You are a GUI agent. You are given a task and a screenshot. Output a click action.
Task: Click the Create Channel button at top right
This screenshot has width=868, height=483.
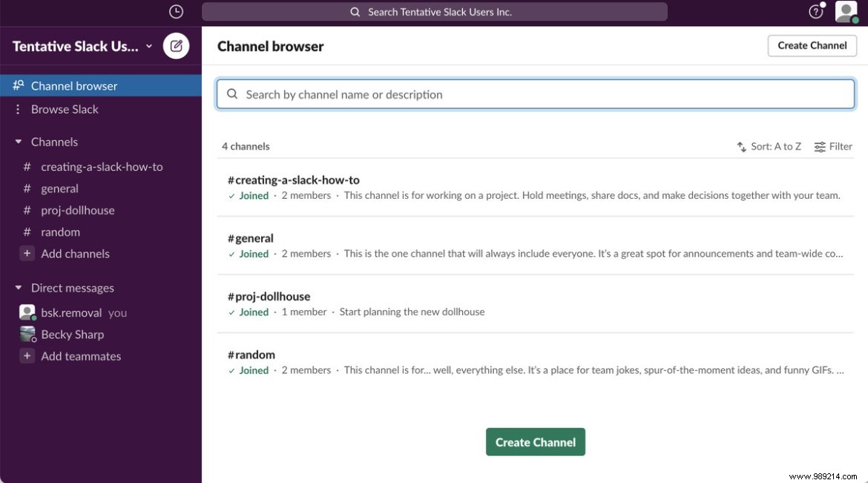812,45
